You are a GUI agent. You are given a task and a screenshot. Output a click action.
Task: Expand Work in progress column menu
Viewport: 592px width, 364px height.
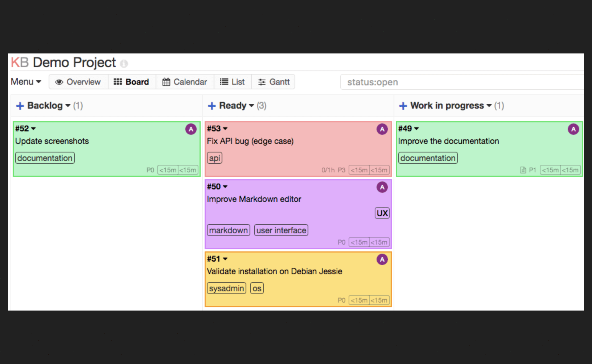coord(489,106)
